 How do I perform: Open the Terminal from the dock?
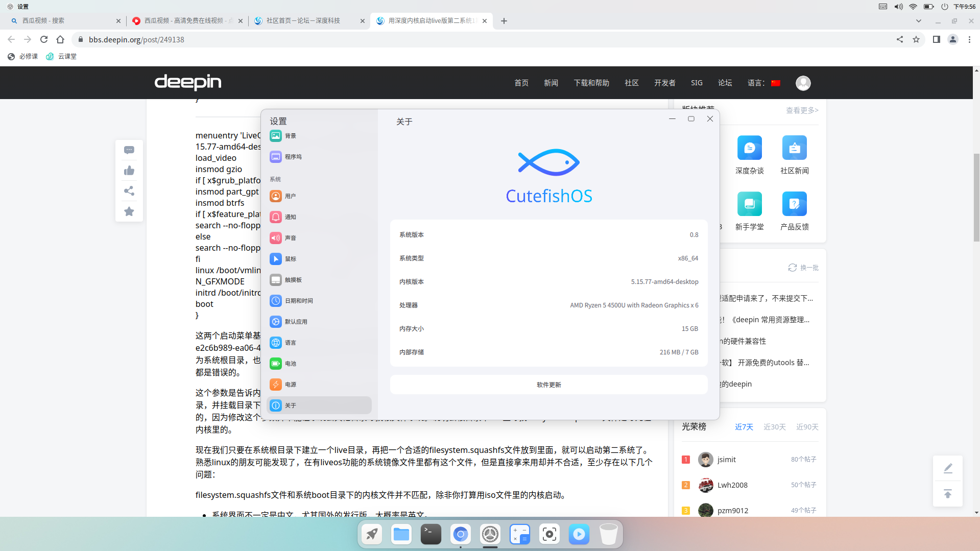coord(431,535)
